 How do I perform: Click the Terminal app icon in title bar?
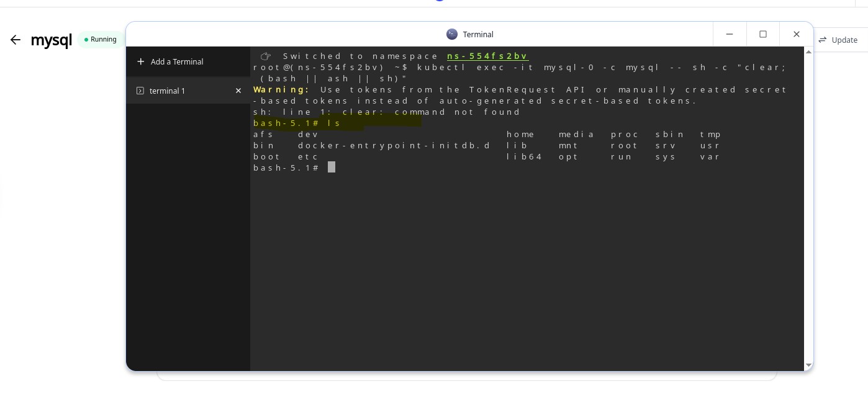pos(452,34)
